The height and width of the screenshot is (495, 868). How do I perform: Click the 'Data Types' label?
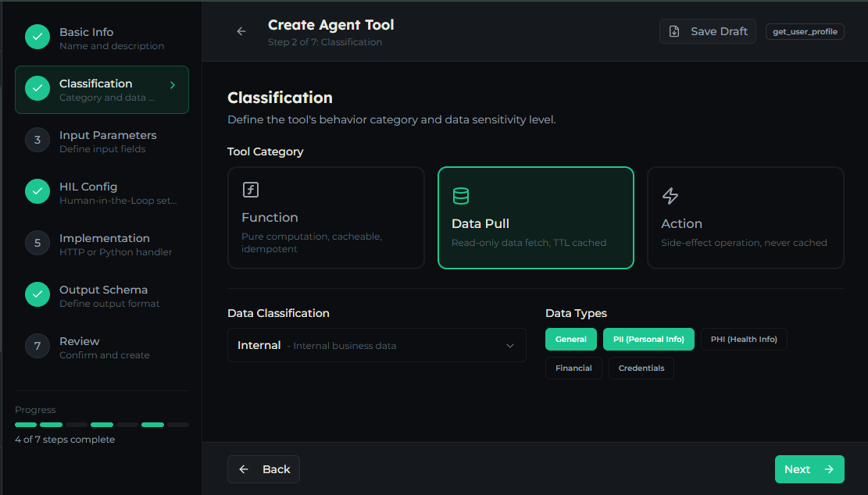(x=576, y=313)
